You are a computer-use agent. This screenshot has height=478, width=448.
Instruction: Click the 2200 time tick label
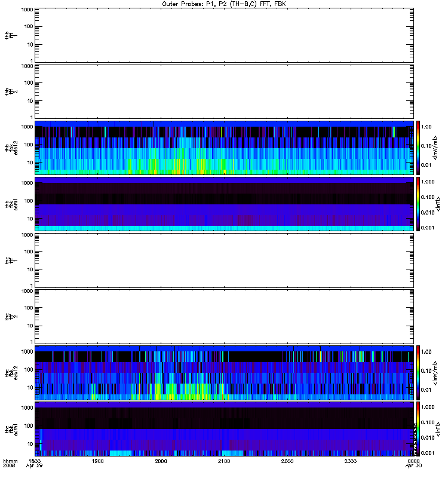(x=287, y=461)
